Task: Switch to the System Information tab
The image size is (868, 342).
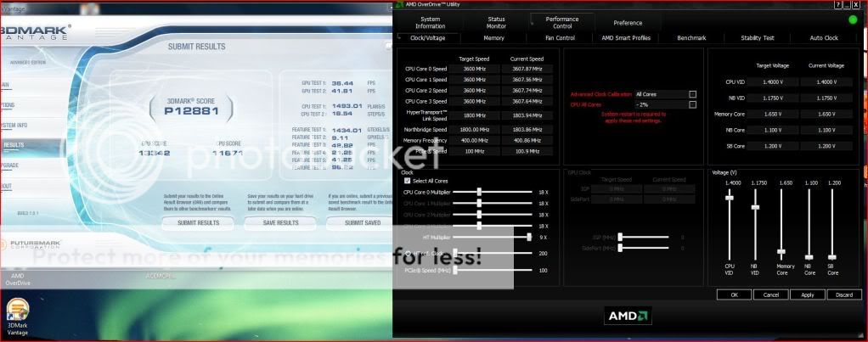Action: (430, 23)
